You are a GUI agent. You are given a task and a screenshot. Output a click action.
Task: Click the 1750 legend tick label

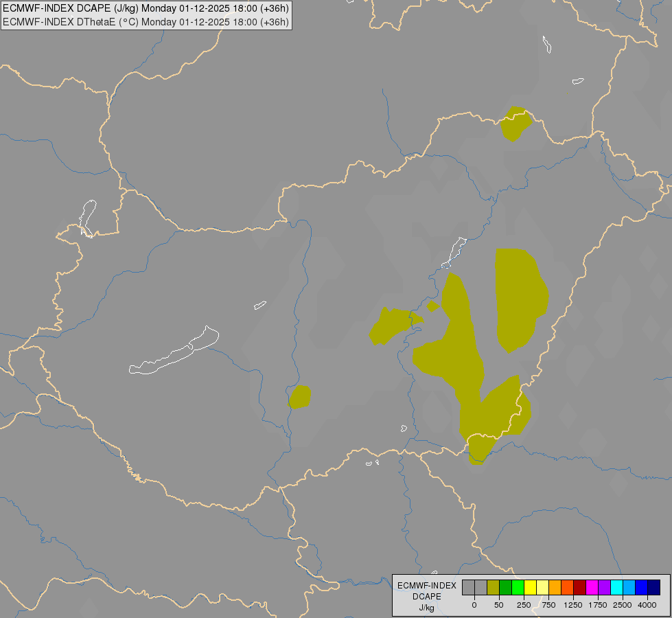(598, 605)
